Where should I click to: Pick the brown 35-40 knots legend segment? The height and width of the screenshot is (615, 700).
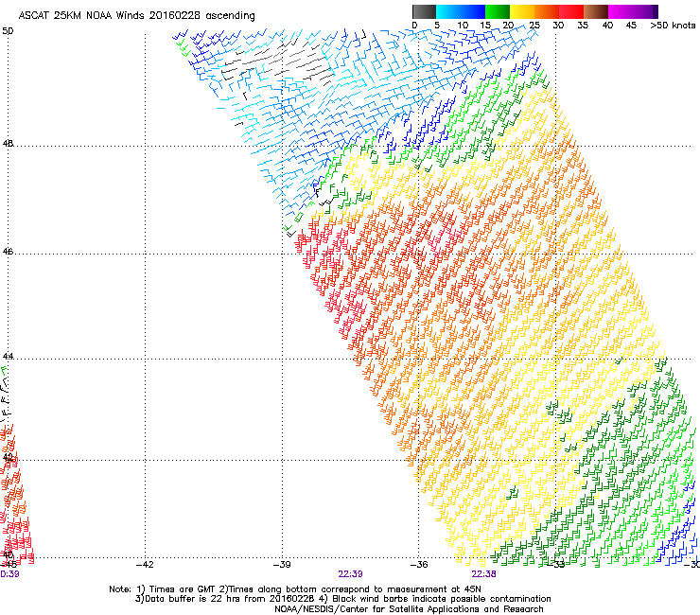[596, 11]
